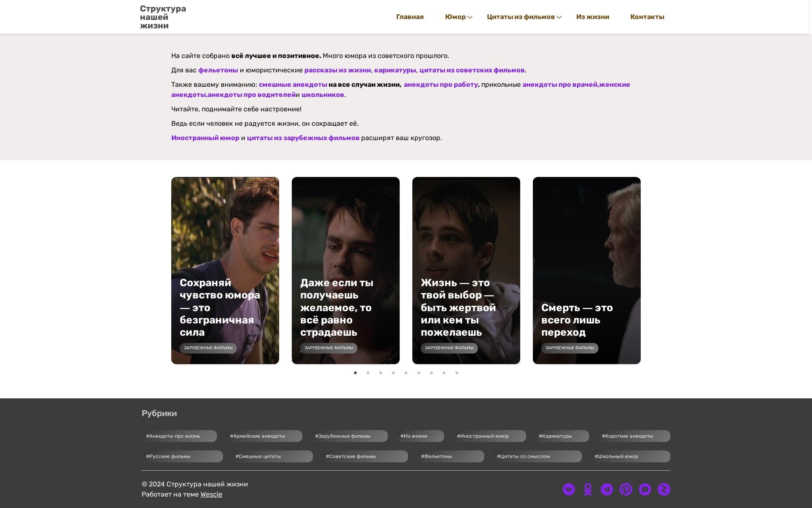Image resolution: width=812 pixels, height=508 pixels.
Task: Select the fifth carousel pagination dot
Action: pos(406,373)
